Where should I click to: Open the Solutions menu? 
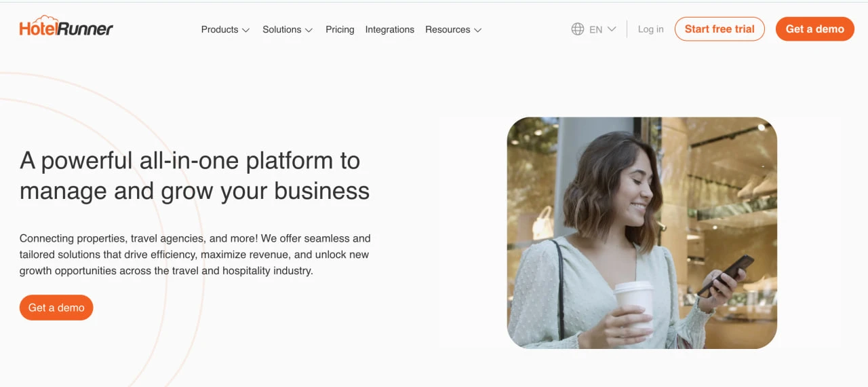click(x=281, y=30)
